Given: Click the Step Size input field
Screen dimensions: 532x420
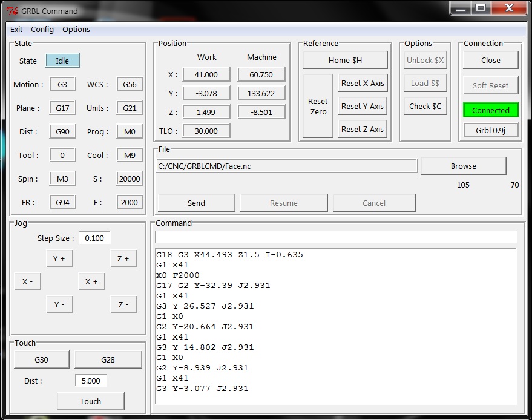Looking at the screenshot, I should [x=94, y=238].
